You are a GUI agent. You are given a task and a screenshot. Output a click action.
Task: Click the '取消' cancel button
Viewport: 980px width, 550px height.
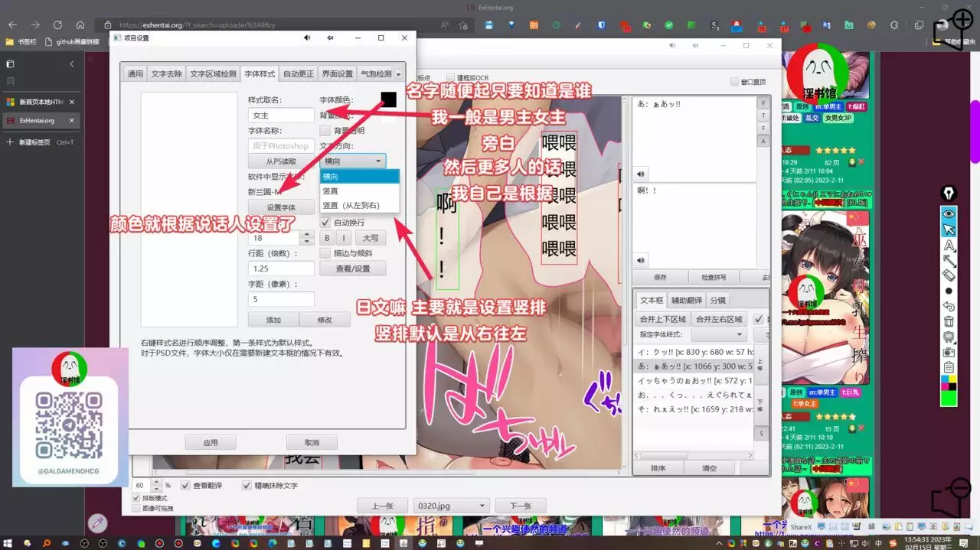[x=312, y=442]
